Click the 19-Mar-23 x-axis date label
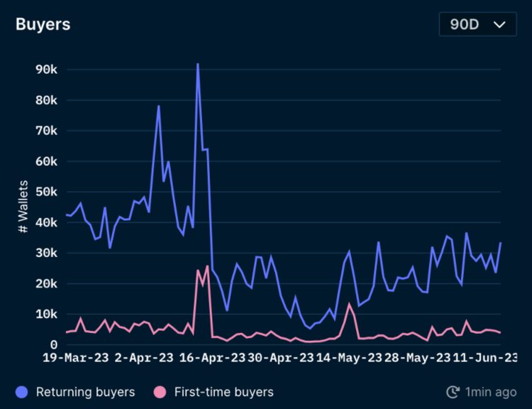 click(x=76, y=358)
